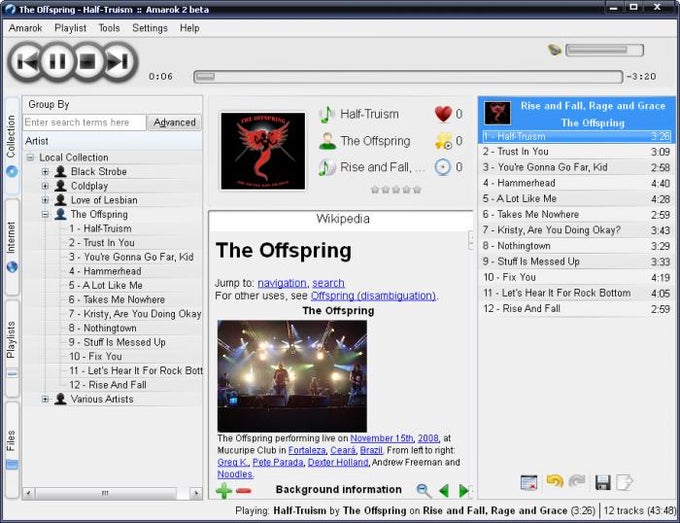Select track 12 - Rise And Fall in playlist

(x=576, y=309)
